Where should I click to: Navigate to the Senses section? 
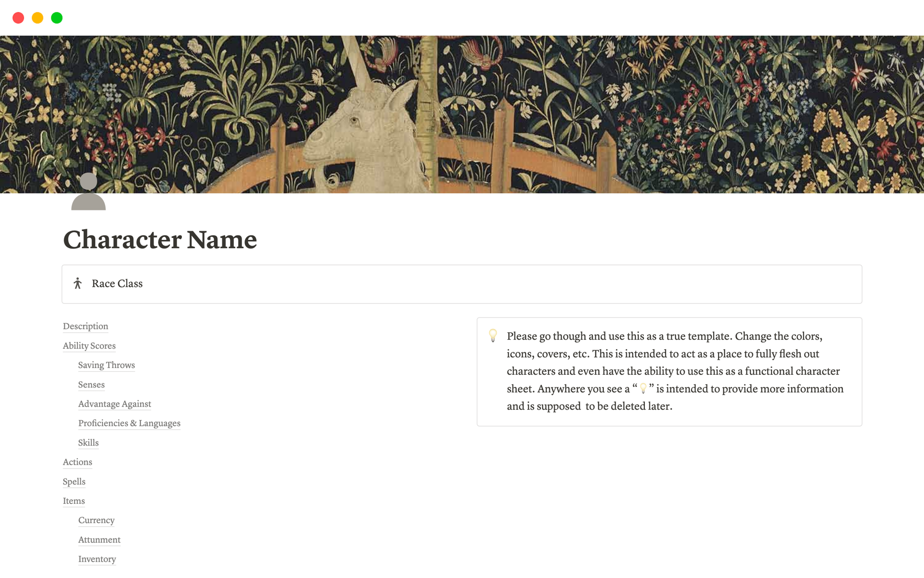[91, 385]
